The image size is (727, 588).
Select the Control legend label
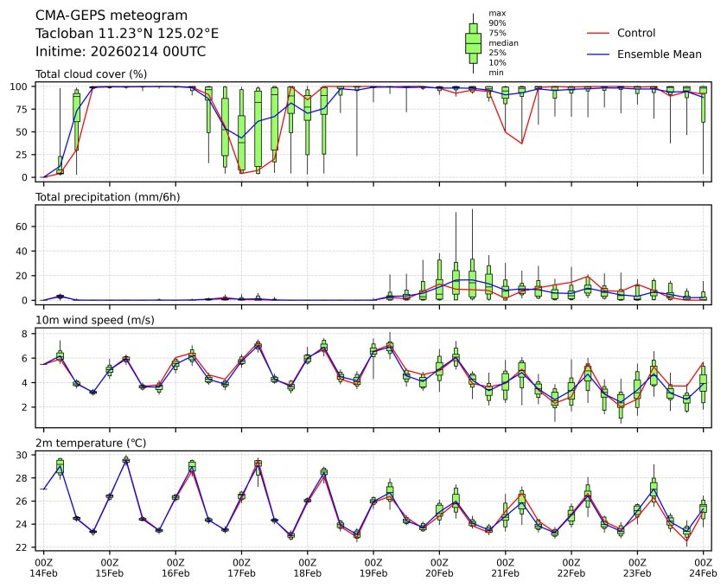(635, 33)
